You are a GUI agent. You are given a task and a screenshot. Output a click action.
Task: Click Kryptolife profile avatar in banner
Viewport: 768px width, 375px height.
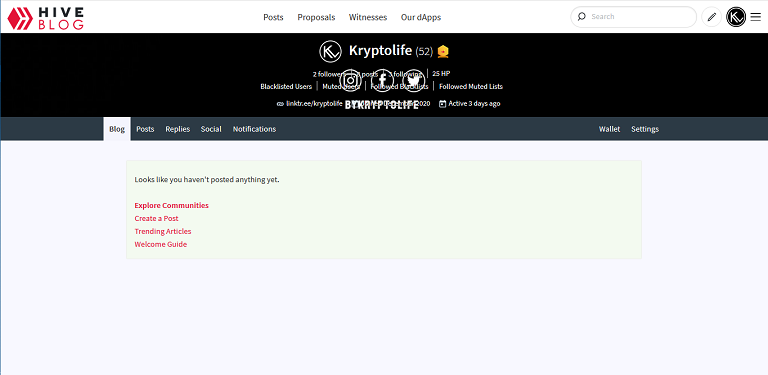[x=330, y=51]
